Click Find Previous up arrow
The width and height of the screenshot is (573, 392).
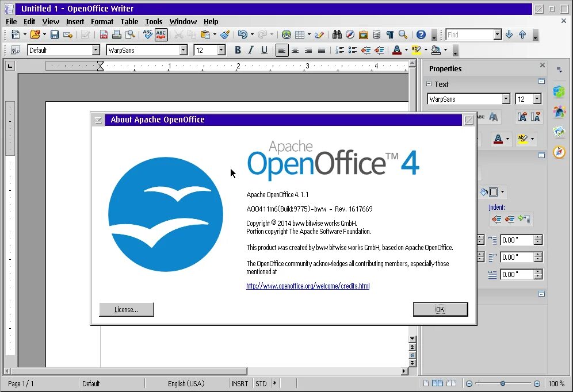click(x=522, y=34)
